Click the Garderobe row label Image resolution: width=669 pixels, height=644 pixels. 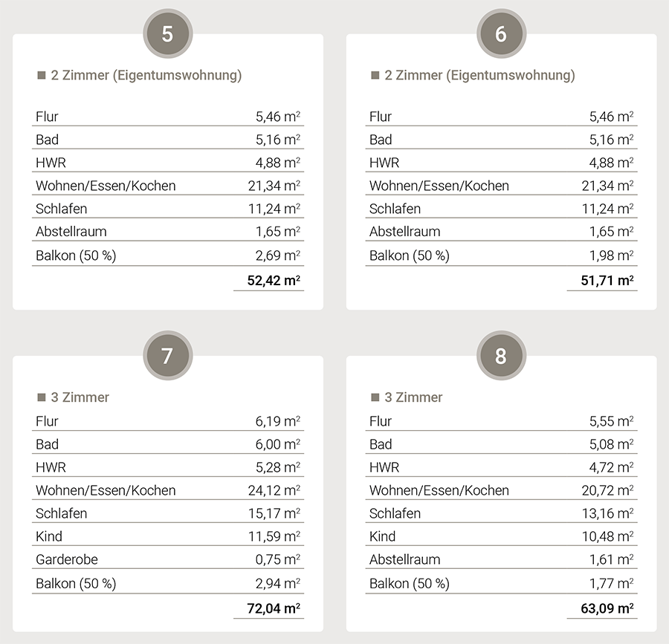[x=67, y=559]
